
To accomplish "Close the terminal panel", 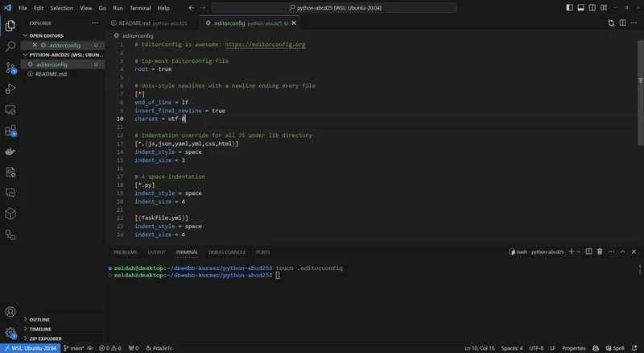I will pyautogui.click(x=634, y=251).
